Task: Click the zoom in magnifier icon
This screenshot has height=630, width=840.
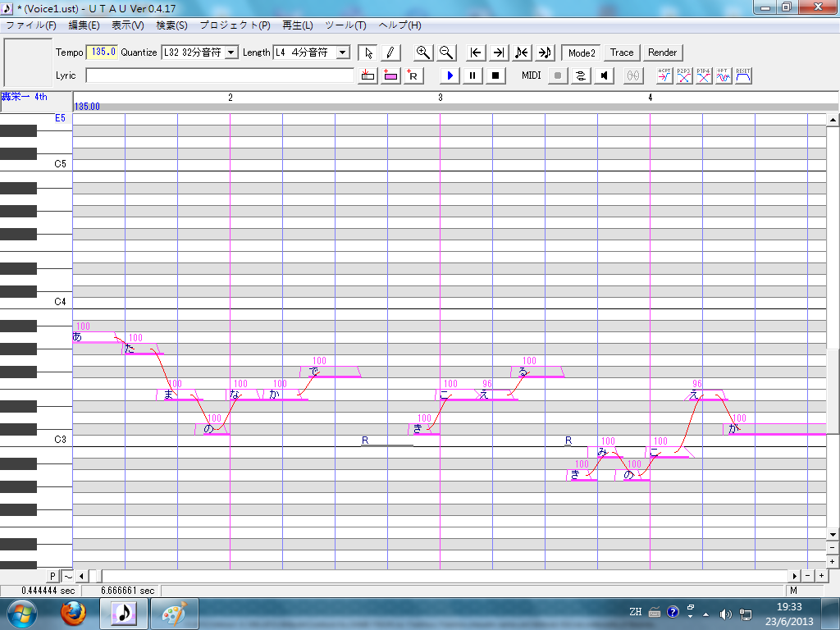Action: pyautogui.click(x=423, y=52)
